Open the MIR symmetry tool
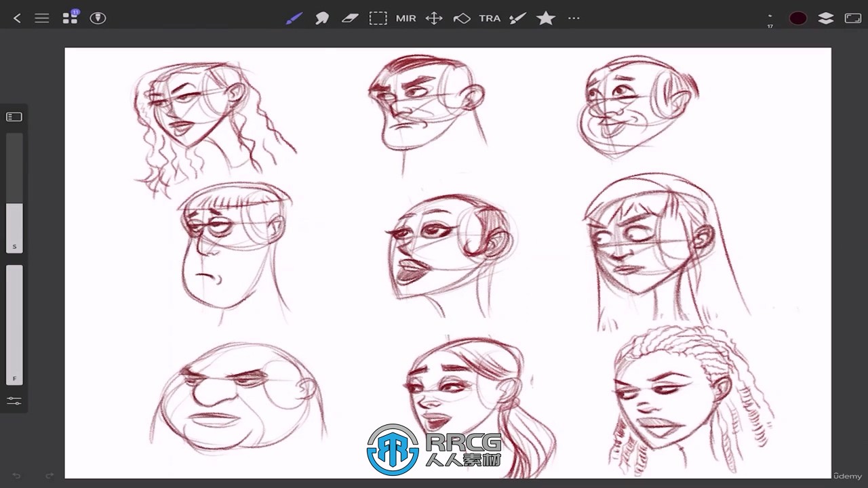The image size is (868, 488). 406,18
